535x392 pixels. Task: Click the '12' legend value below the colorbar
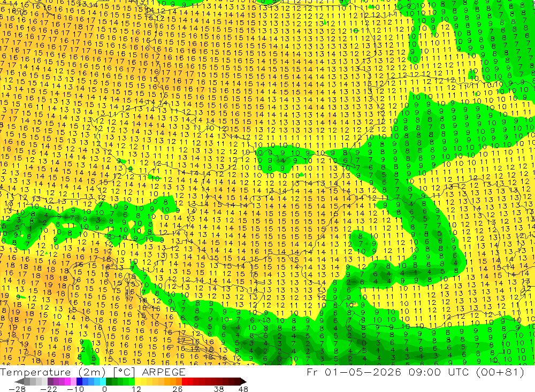click(136, 389)
